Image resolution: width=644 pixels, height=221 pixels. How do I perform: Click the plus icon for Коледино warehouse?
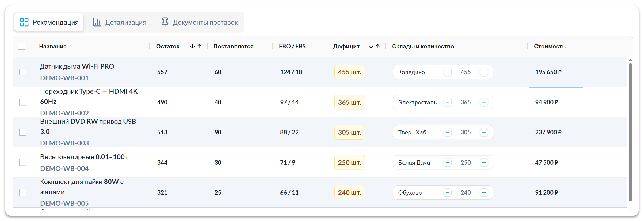484,72
